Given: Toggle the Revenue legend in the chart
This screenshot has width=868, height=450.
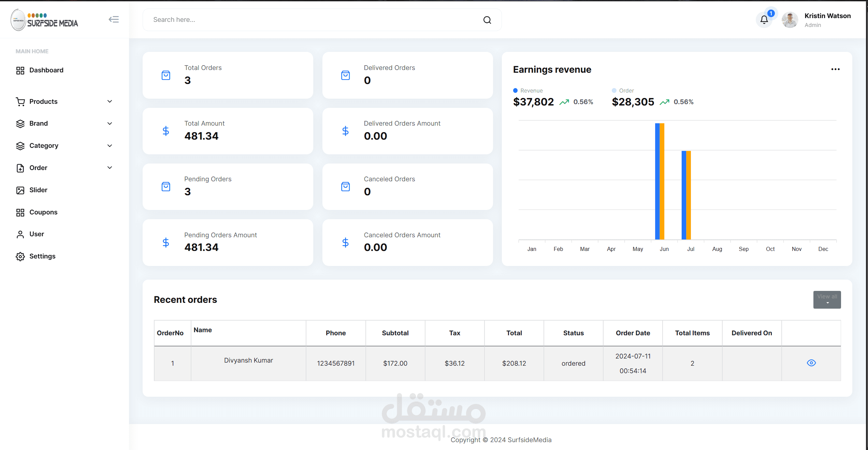Looking at the screenshot, I should [528, 90].
